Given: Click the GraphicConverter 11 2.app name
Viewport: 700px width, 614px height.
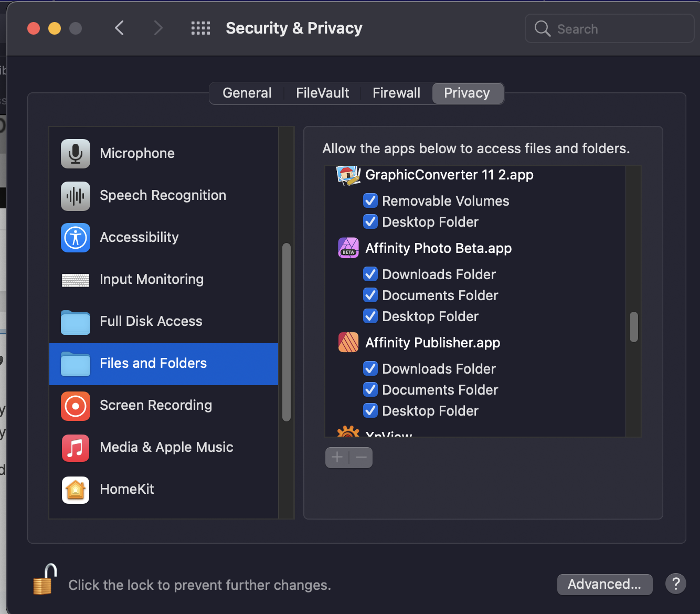Looking at the screenshot, I should click(x=449, y=175).
